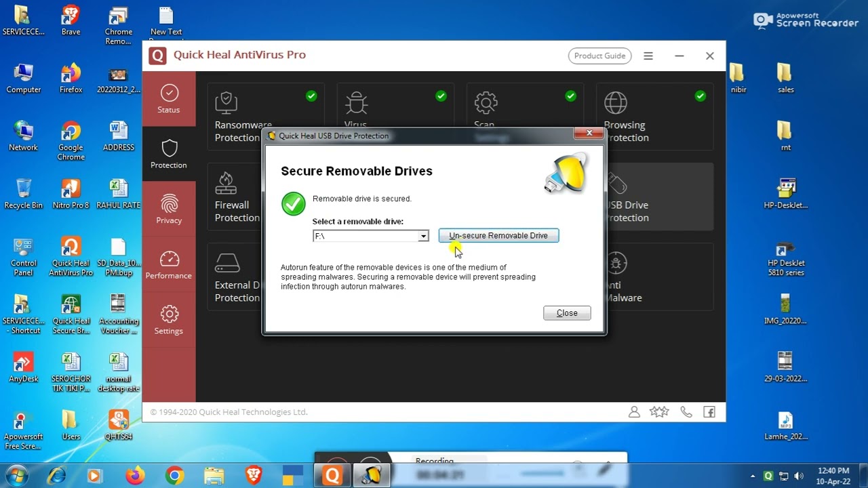Click the user account icon in Quick Heal footer
The width and height of the screenshot is (868, 488).
pos(634,412)
